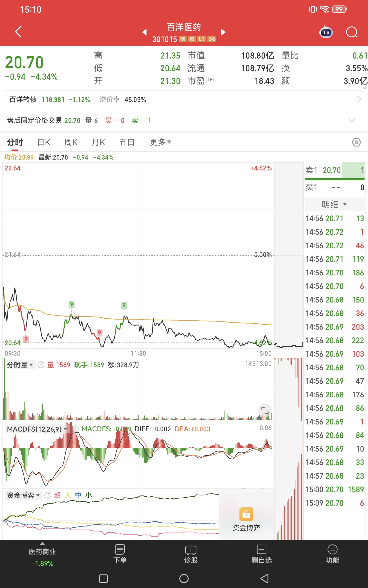This screenshot has height=588, width=368.
Task: Open chart settings hexagon icon
Action: coord(356,142)
